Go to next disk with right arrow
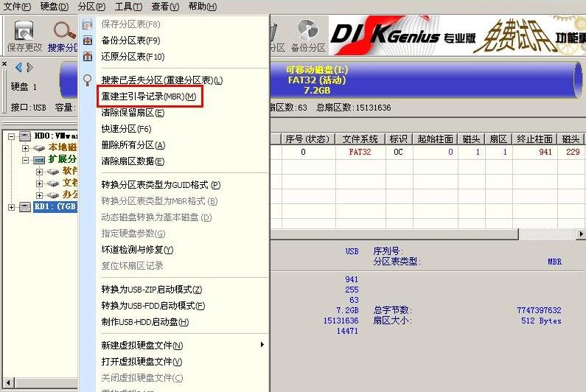 (29, 68)
